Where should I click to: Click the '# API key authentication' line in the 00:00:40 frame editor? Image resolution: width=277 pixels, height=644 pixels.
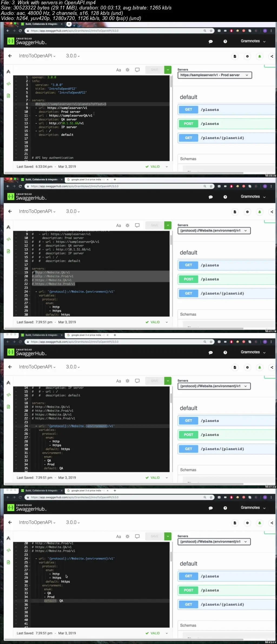pyautogui.click(x=52, y=158)
